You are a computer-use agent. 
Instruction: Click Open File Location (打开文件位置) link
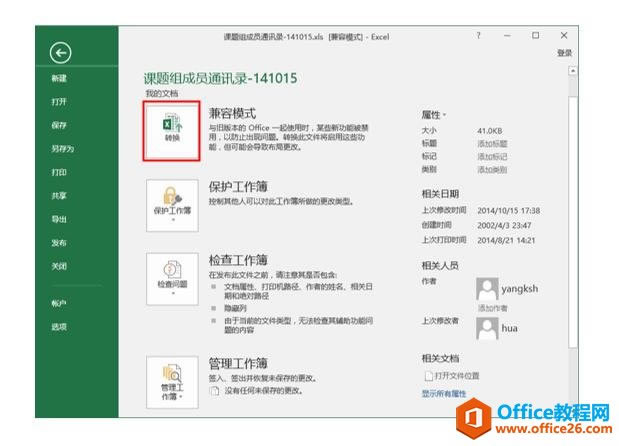point(457,376)
